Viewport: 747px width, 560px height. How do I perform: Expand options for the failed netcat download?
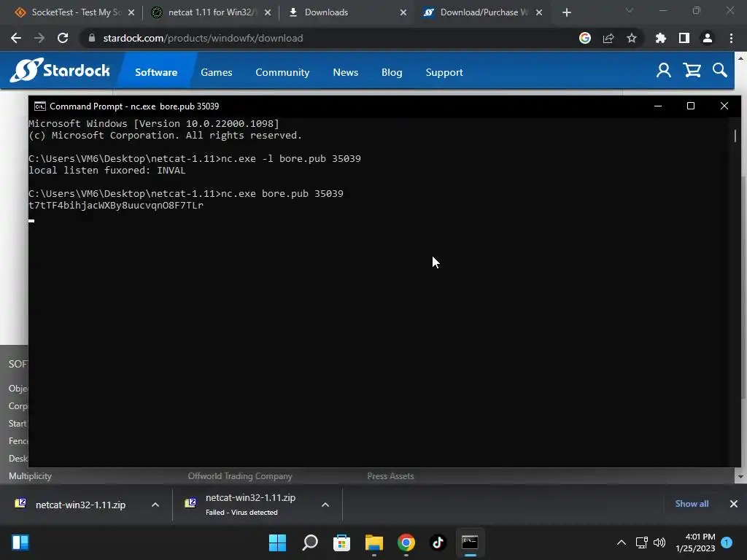(325, 505)
